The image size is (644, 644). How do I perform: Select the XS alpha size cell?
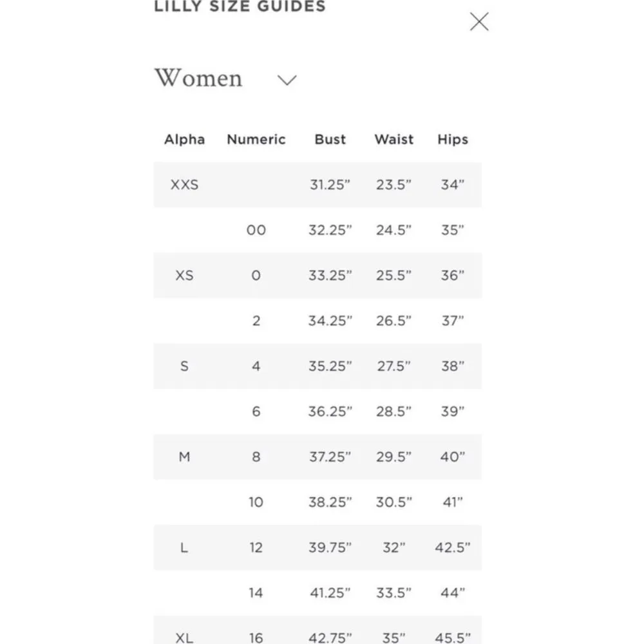pos(184,276)
